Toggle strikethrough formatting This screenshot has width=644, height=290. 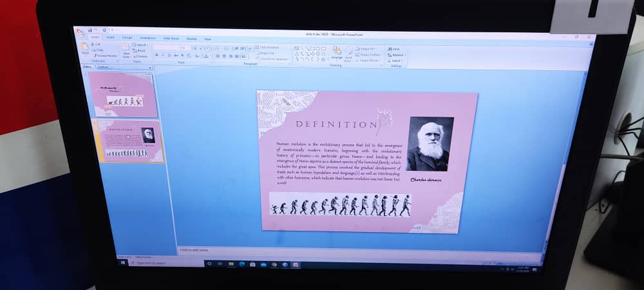[175, 55]
